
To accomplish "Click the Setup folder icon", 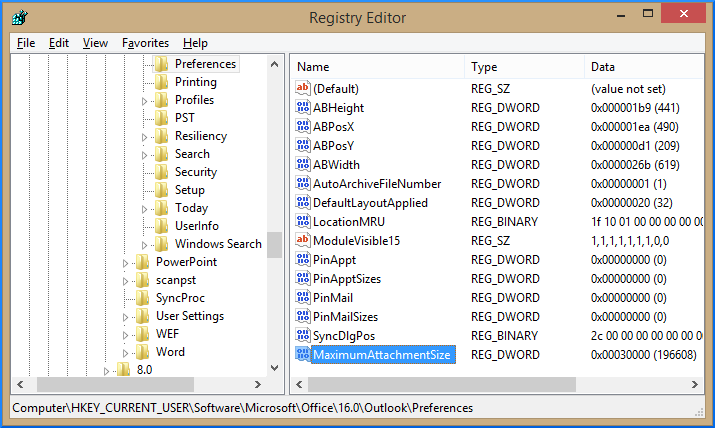I will tap(161, 190).
